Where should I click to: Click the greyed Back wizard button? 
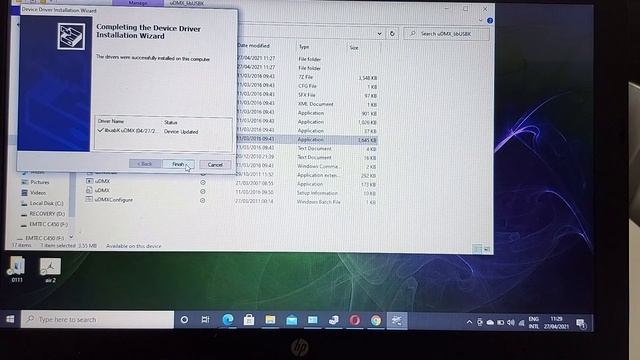(x=144, y=164)
